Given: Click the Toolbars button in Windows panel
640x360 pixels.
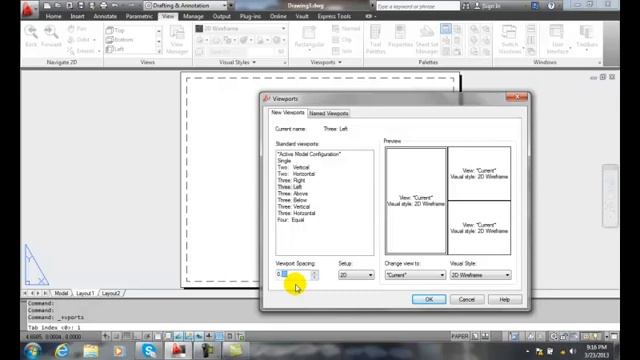Looking at the screenshot, I should coord(587,37).
